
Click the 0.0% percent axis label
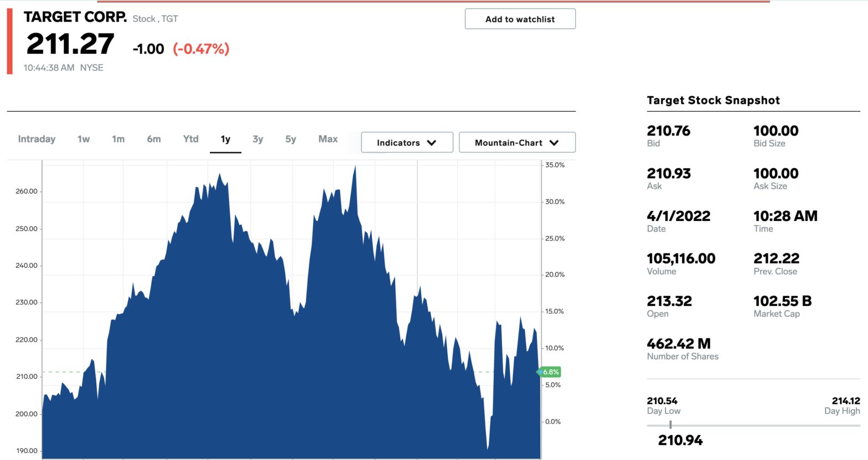[552, 422]
